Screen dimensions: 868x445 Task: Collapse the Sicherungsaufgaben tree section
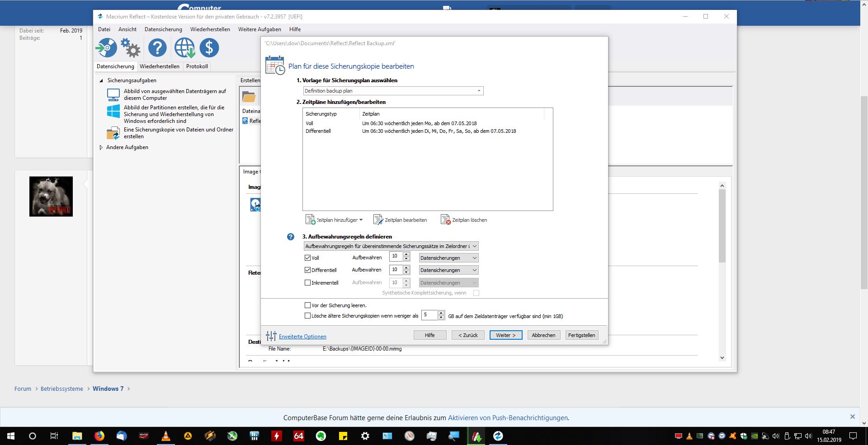[x=101, y=80]
